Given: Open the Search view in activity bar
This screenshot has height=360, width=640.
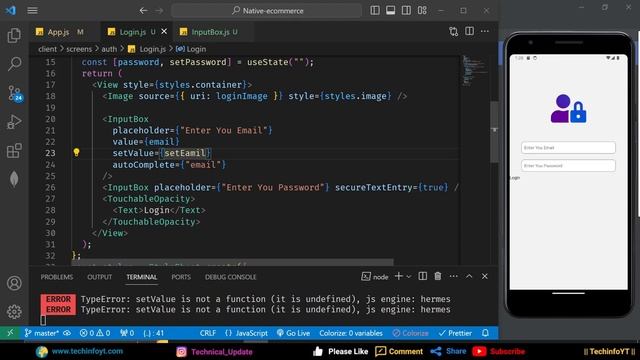Looking at the screenshot, I should [14, 64].
